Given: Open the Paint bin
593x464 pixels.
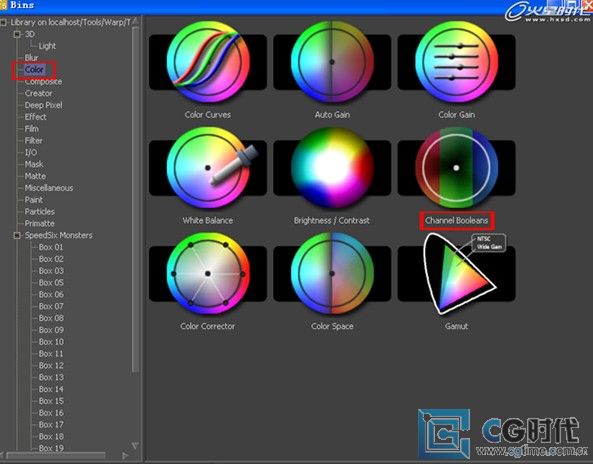Looking at the screenshot, I should [34, 200].
